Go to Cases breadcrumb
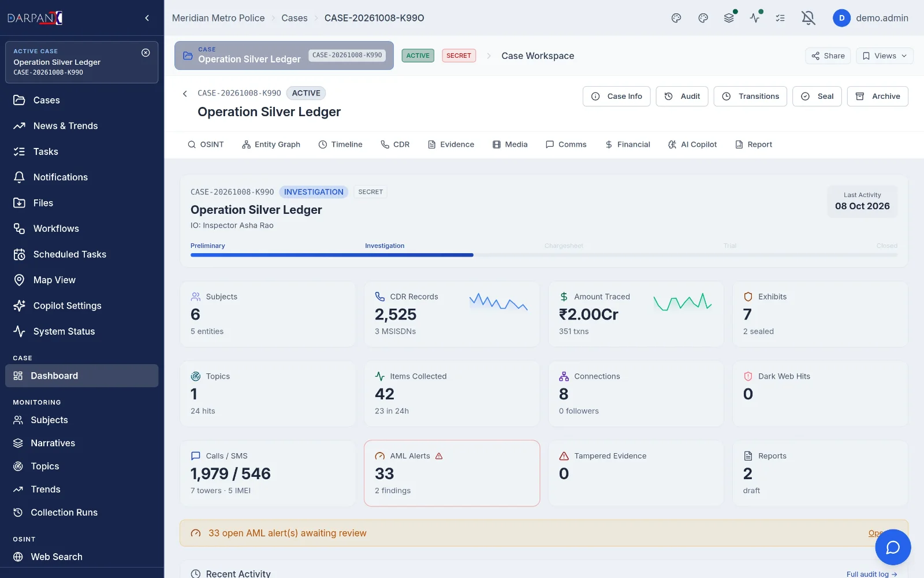This screenshot has height=578, width=924. pos(295,18)
